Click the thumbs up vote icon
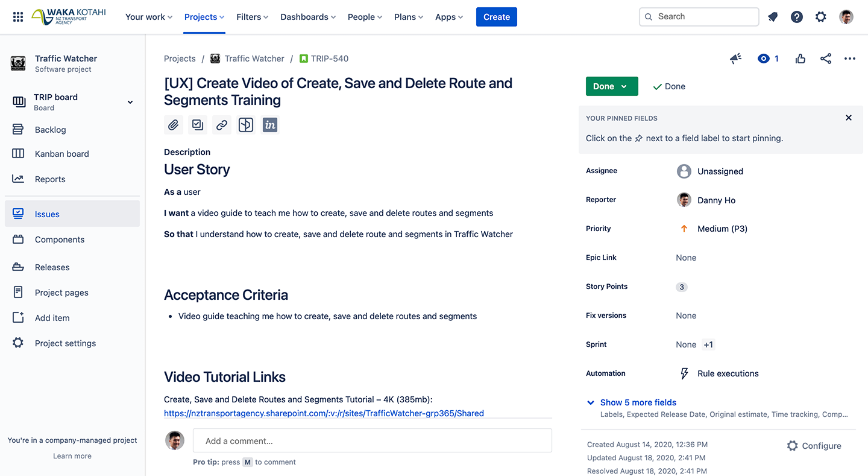This screenshot has width=868, height=476. click(x=800, y=59)
